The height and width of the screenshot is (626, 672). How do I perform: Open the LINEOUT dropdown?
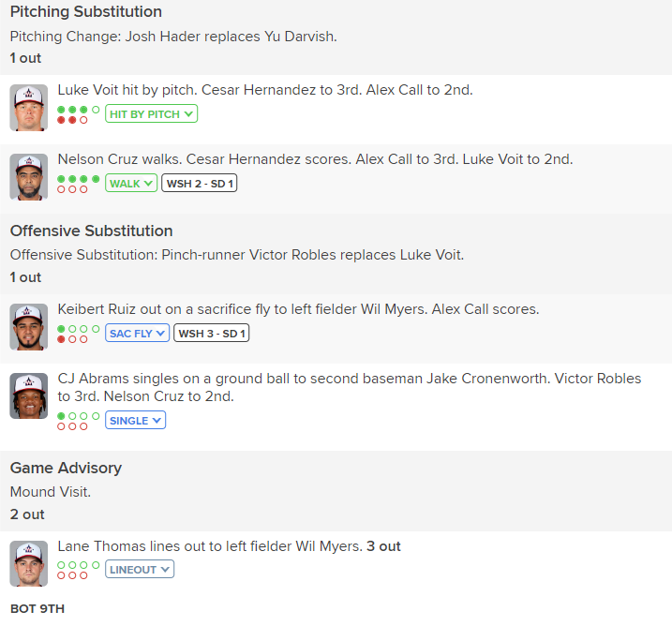[x=139, y=570]
